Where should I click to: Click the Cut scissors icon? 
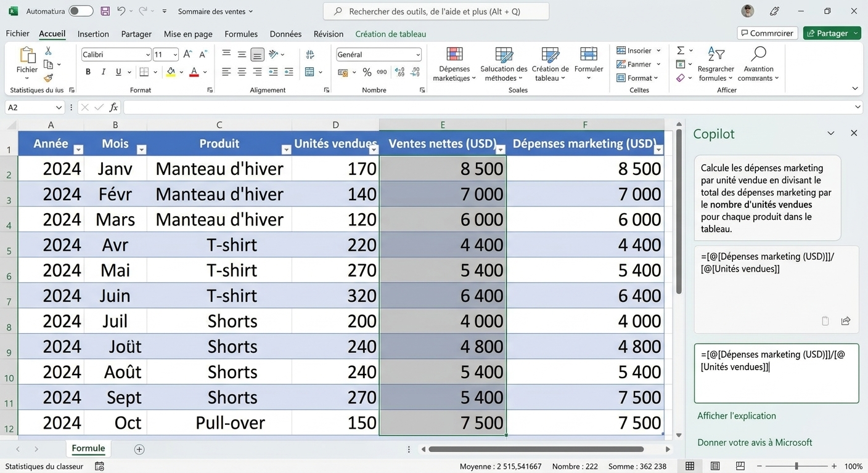[48, 51]
